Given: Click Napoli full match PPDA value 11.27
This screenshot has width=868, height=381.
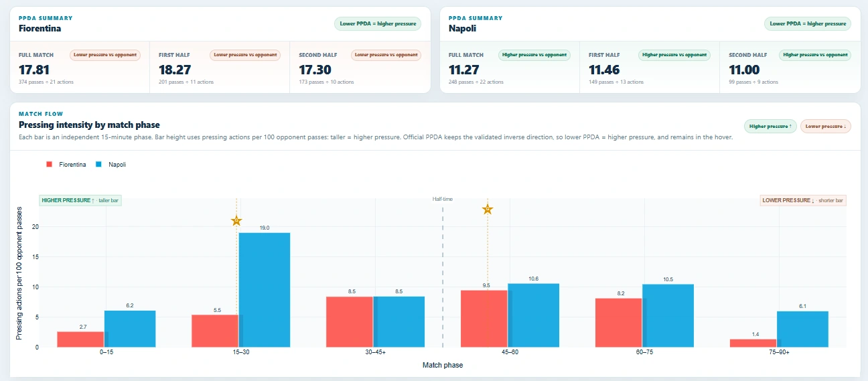Looking at the screenshot, I should [463, 70].
